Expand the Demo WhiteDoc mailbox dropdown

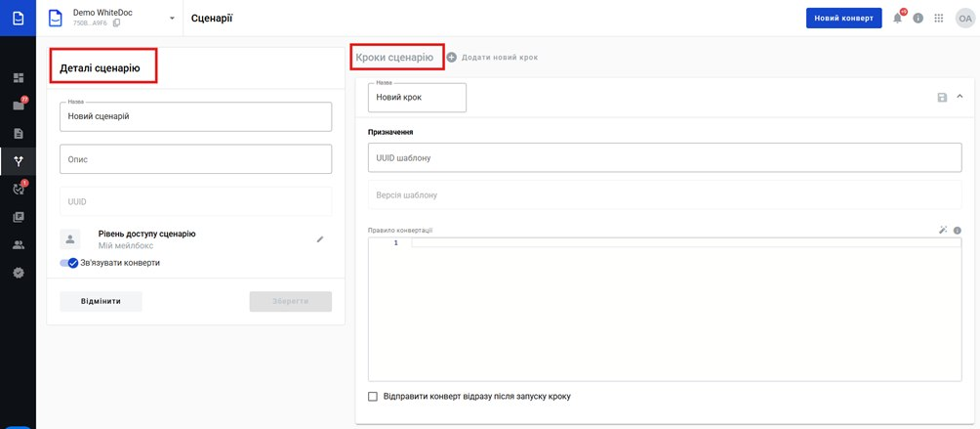(x=172, y=19)
